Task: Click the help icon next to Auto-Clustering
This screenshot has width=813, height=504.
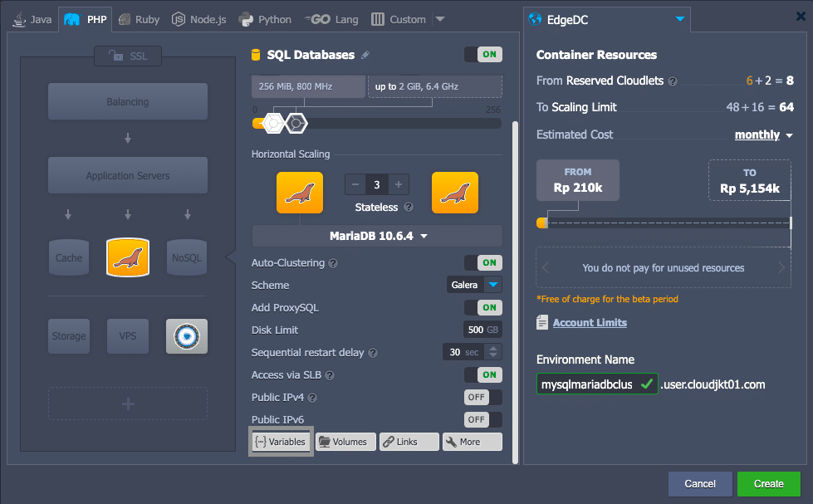Action: [333, 263]
